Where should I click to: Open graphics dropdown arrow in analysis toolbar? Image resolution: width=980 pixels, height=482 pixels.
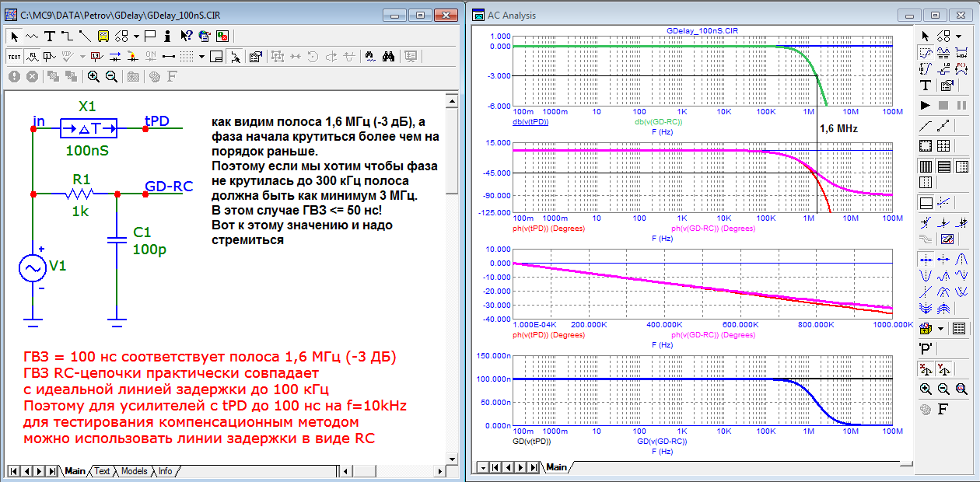959,36
